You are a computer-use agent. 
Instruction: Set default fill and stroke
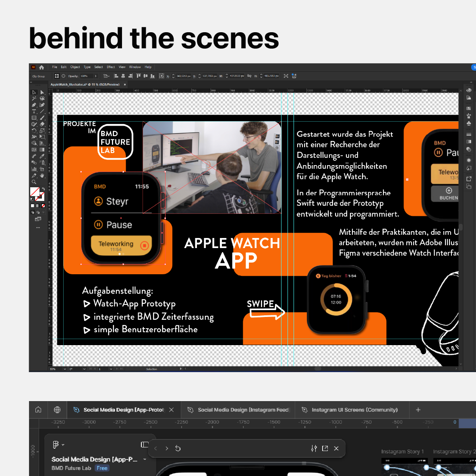(x=32, y=199)
